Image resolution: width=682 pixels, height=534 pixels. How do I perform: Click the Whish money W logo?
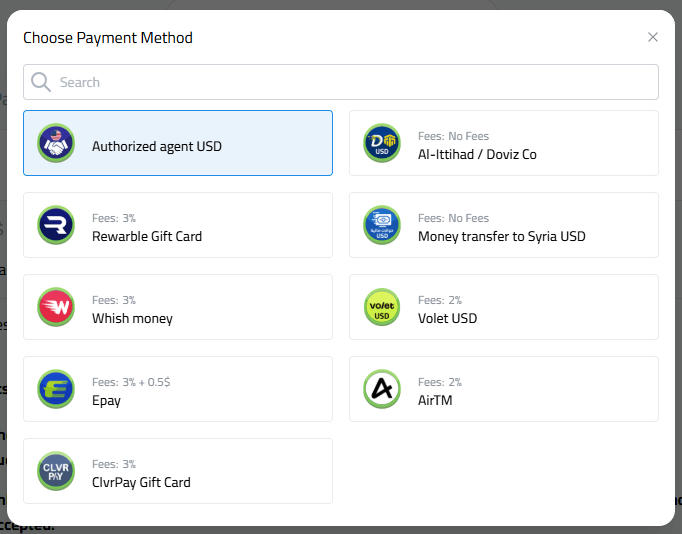(56, 307)
